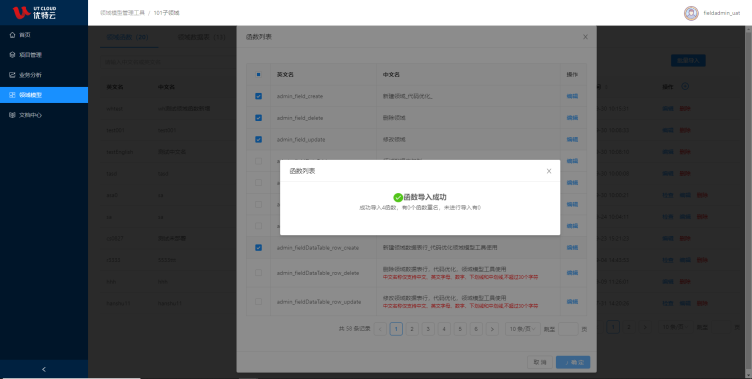Uncheck the admin_field_create checkbox
752x379 pixels.
point(258,96)
